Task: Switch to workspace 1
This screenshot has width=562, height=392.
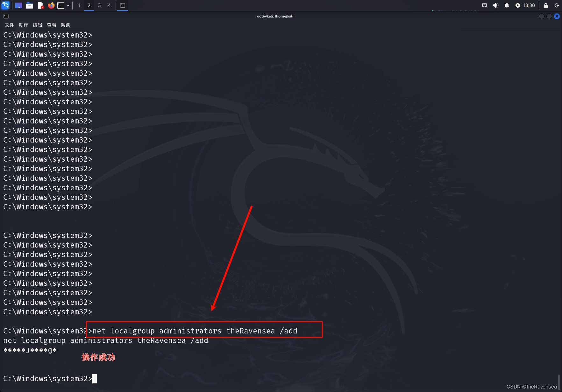Action: (x=79, y=5)
